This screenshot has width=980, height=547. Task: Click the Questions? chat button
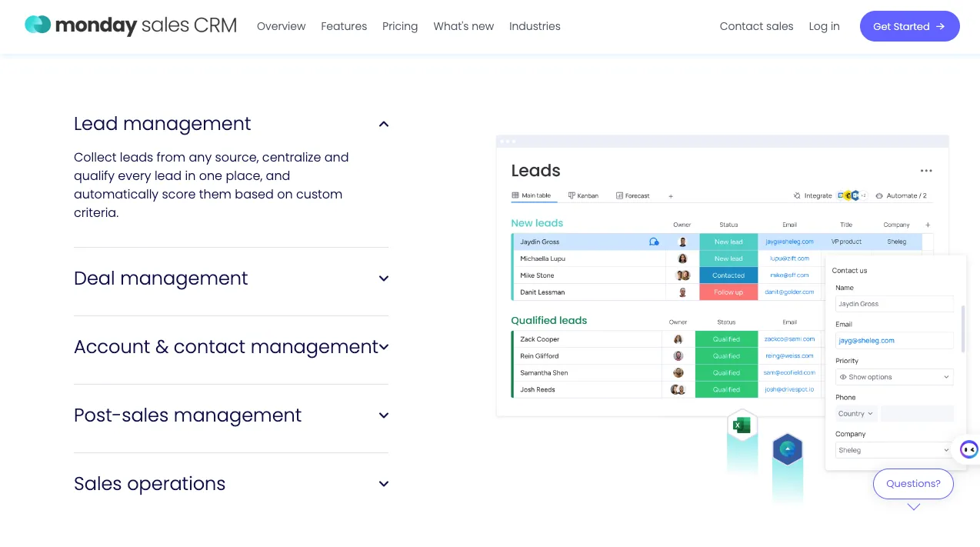pos(913,484)
